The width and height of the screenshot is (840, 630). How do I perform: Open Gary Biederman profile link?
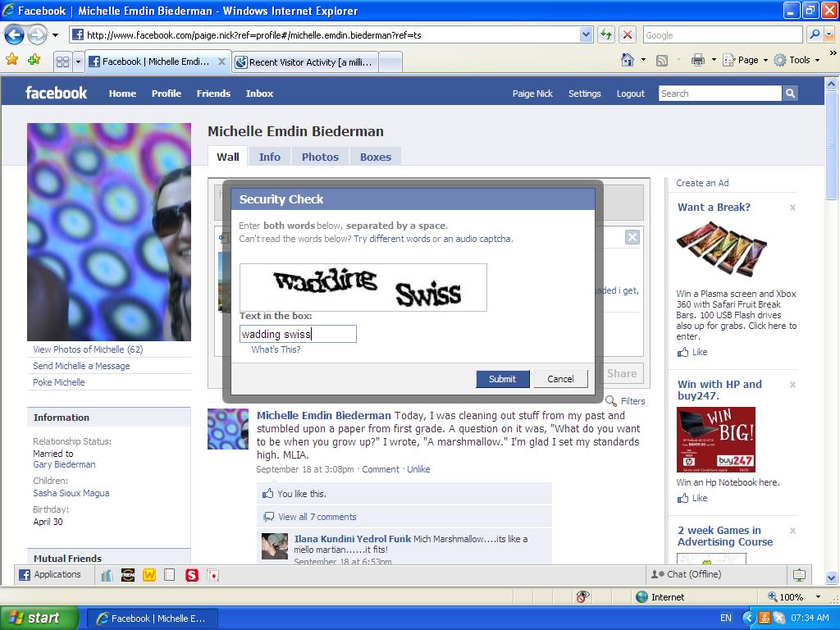64,464
